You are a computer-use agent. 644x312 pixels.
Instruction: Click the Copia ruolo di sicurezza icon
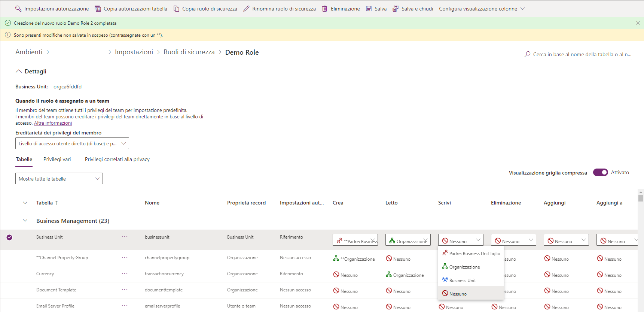[x=176, y=9]
